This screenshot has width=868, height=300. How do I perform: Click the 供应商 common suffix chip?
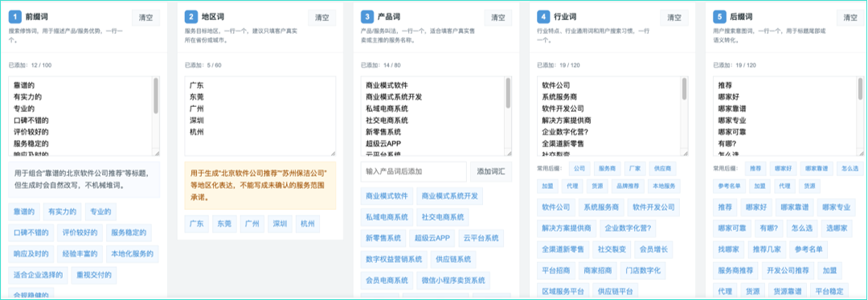point(662,168)
